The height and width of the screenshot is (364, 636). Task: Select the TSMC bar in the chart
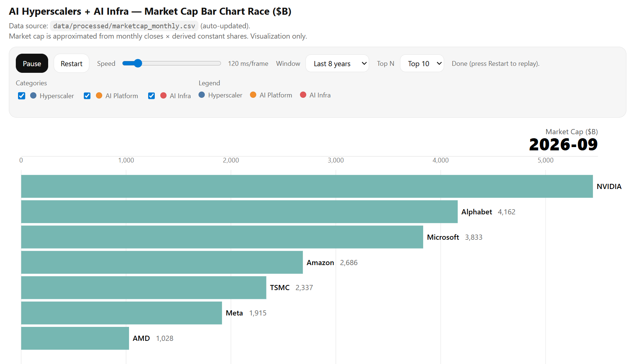(x=144, y=288)
